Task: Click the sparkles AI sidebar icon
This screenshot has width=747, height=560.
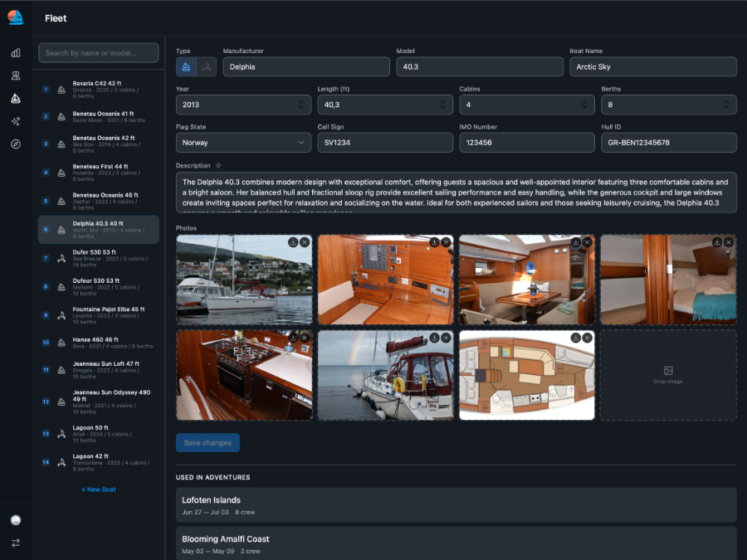Action: (x=16, y=121)
